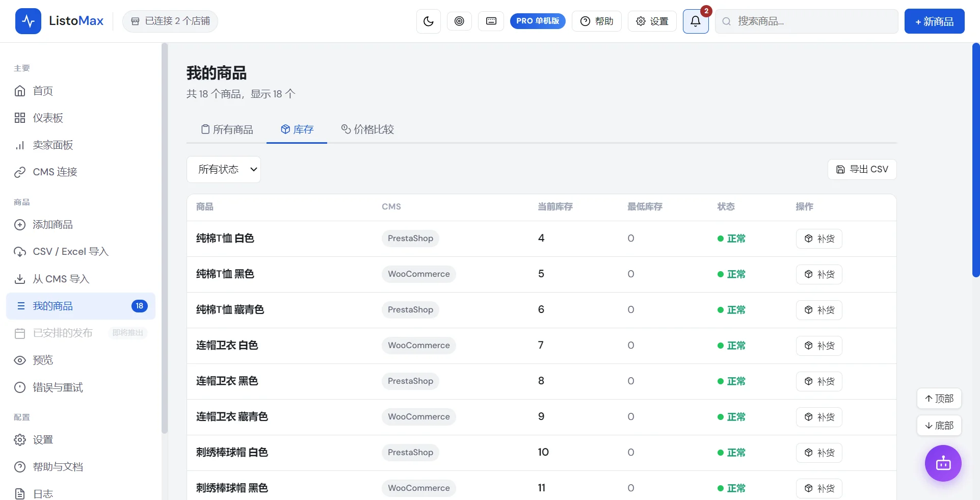Open 仪表板 dashboard in sidebar
Image resolution: width=980 pixels, height=500 pixels.
[81, 118]
